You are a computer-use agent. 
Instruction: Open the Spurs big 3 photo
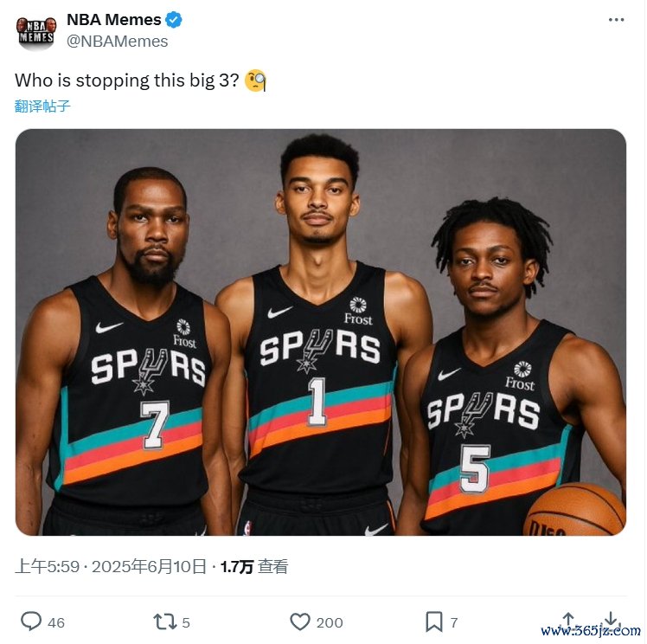321,332
